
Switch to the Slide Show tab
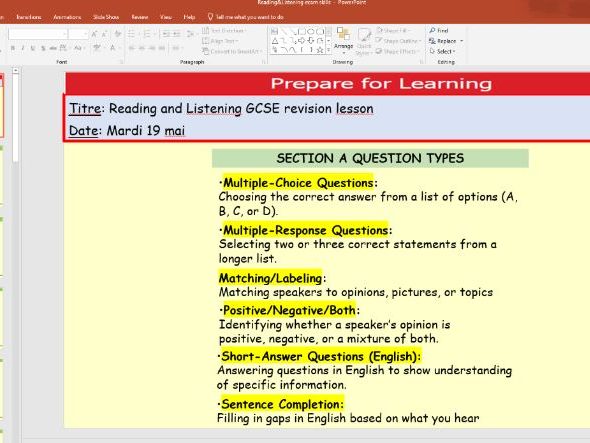coord(106,17)
